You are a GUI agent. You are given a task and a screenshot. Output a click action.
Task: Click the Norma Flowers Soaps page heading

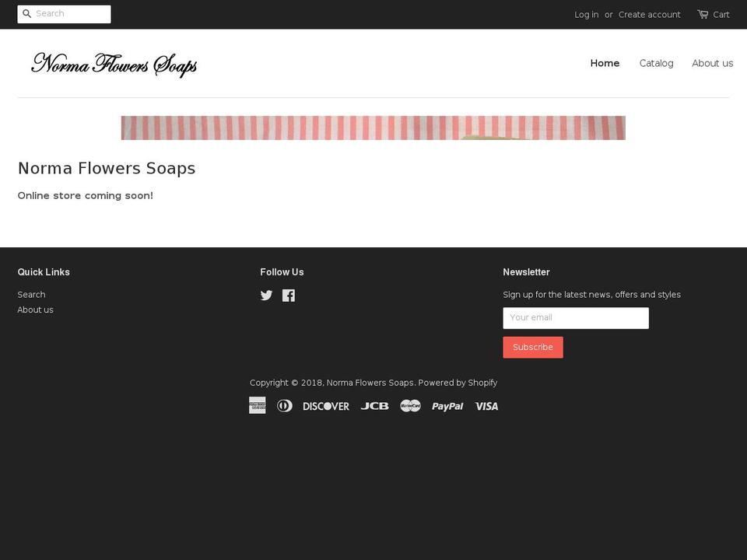(107, 168)
